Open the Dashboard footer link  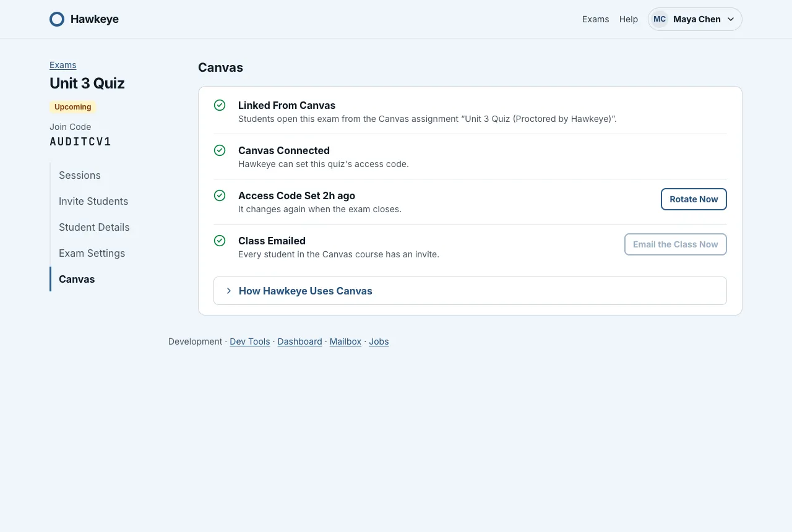299,341
